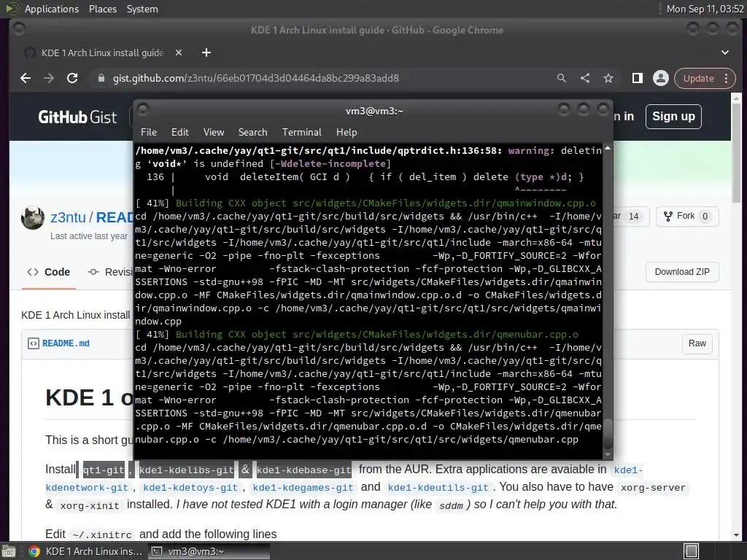
Task: Click the show desktop icon in taskbar
Action: tap(9, 551)
